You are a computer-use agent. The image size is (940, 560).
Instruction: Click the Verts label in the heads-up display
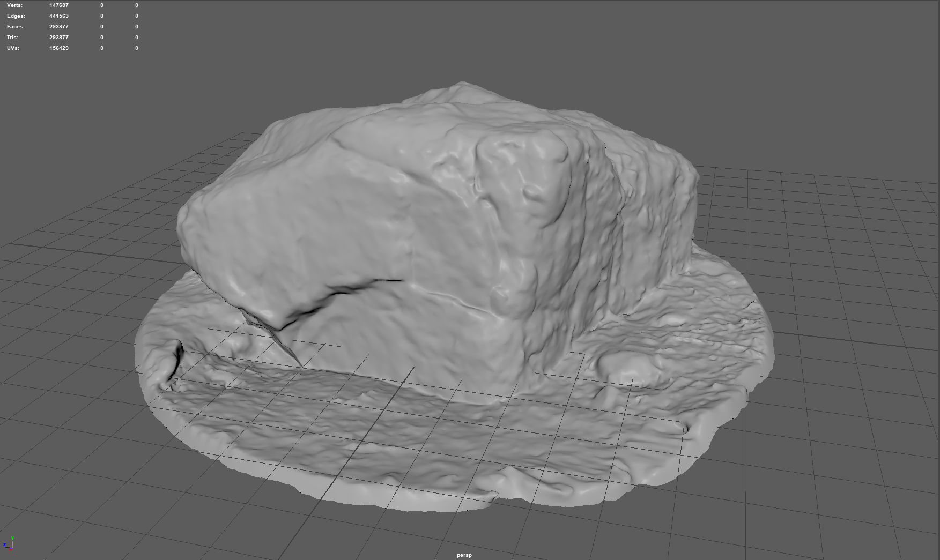coord(15,5)
